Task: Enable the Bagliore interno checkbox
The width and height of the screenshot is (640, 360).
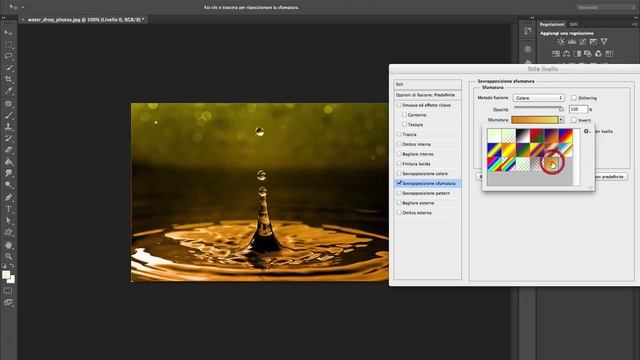Action: 399,154
